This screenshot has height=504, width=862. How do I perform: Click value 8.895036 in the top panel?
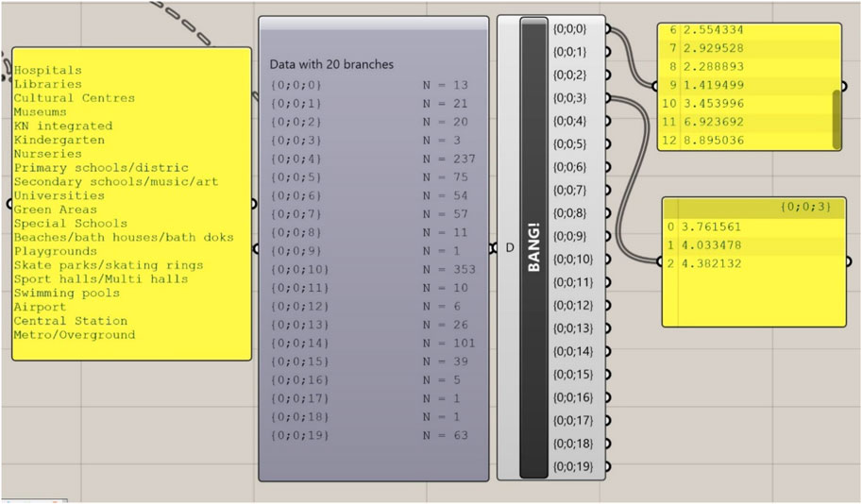(x=713, y=140)
